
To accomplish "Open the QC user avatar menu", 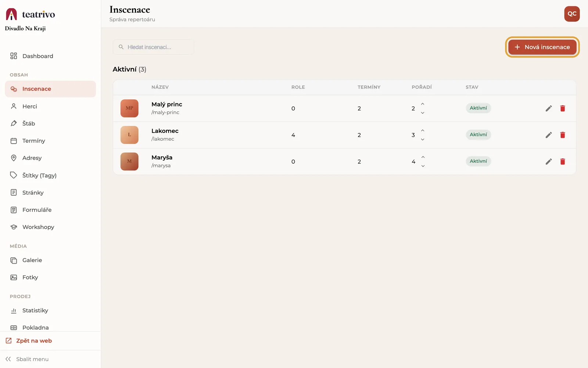I will point(572,14).
